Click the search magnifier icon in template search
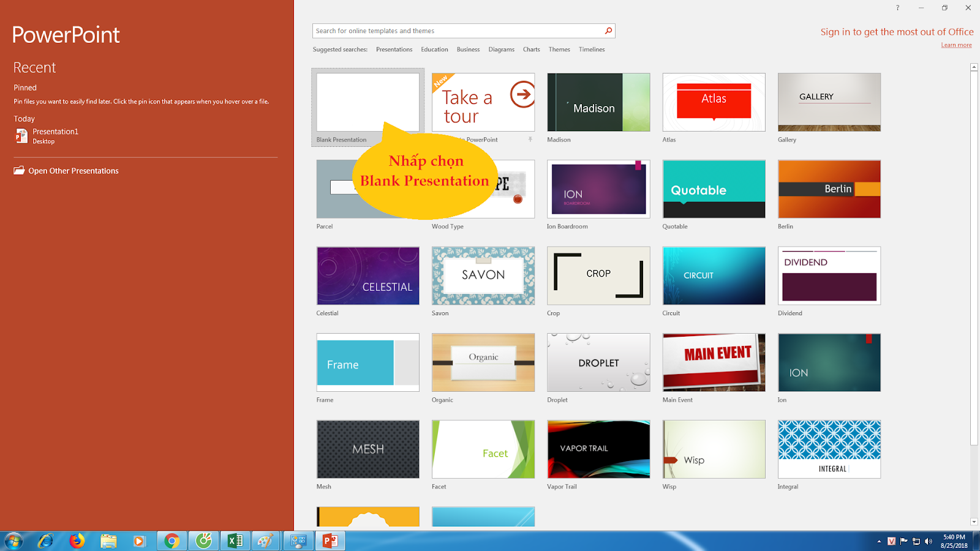Viewport: 980px width, 551px height. [608, 31]
